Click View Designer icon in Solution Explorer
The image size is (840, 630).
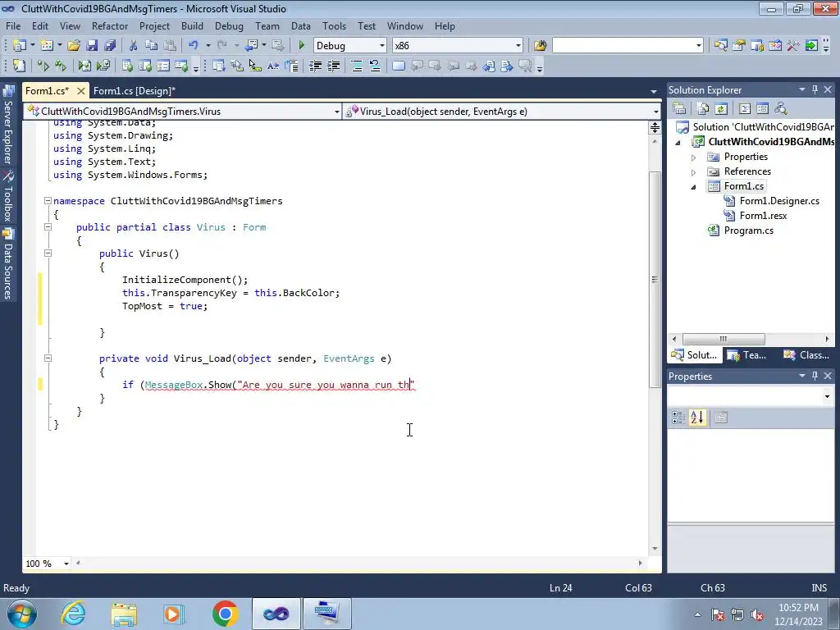[x=762, y=109]
